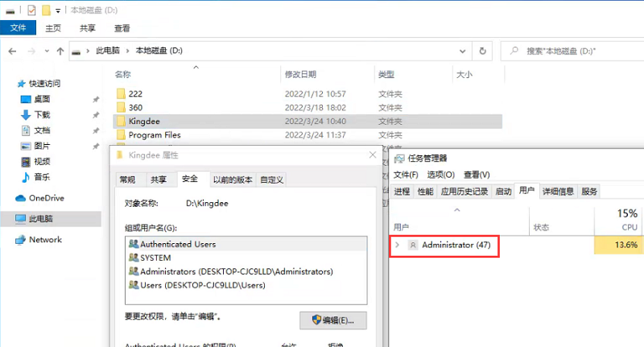This screenshot has height=347, width=644.
Task: Select the Program Files folder
Action: click(155, 135)
